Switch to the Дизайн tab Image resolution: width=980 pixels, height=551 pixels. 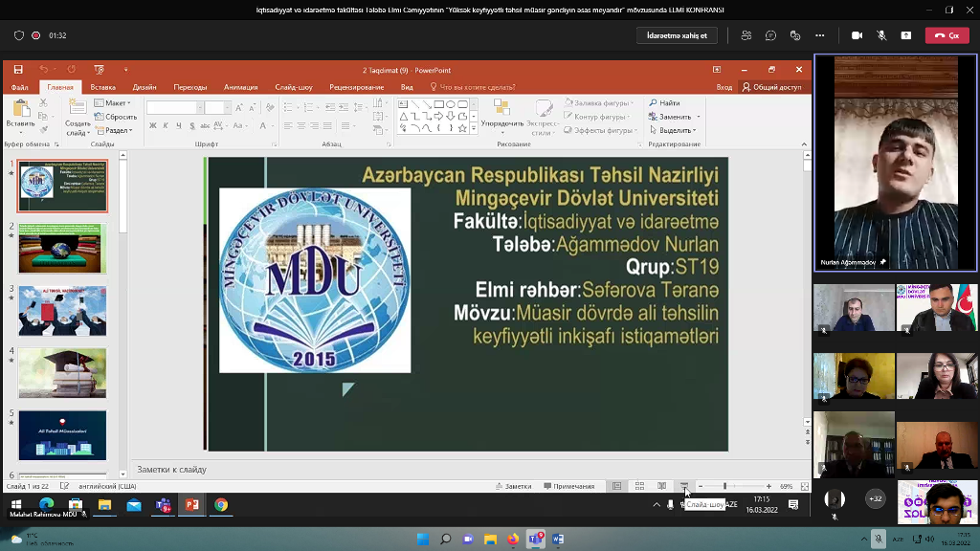click(x=145, y=87)
